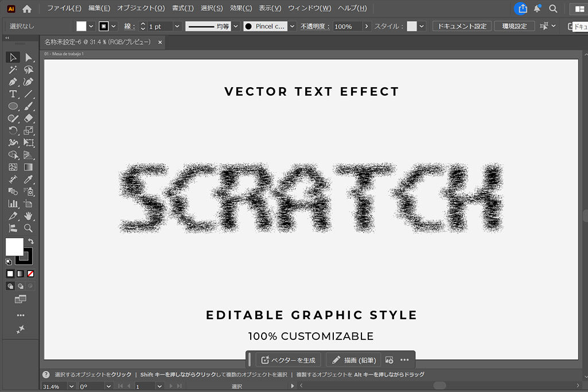Screen dimensions: 588x392
Task: Swap fill and stroke colors
Action: 31,241
